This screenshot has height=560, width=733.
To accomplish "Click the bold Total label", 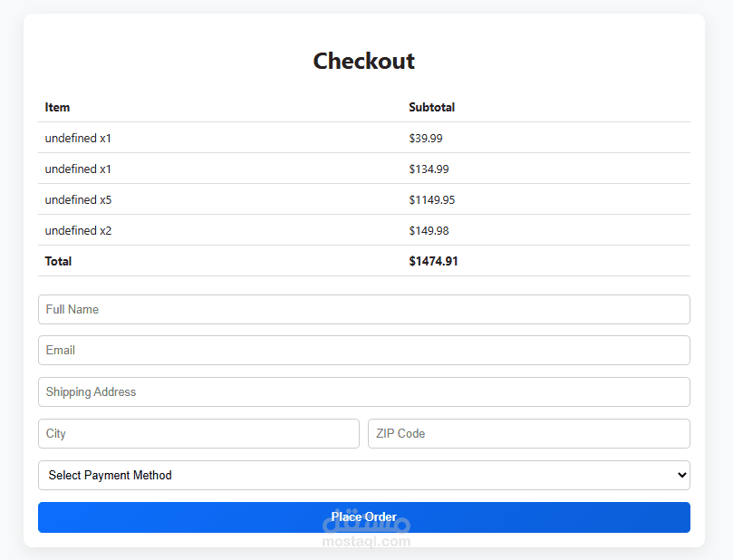I will tap(58, 262).
